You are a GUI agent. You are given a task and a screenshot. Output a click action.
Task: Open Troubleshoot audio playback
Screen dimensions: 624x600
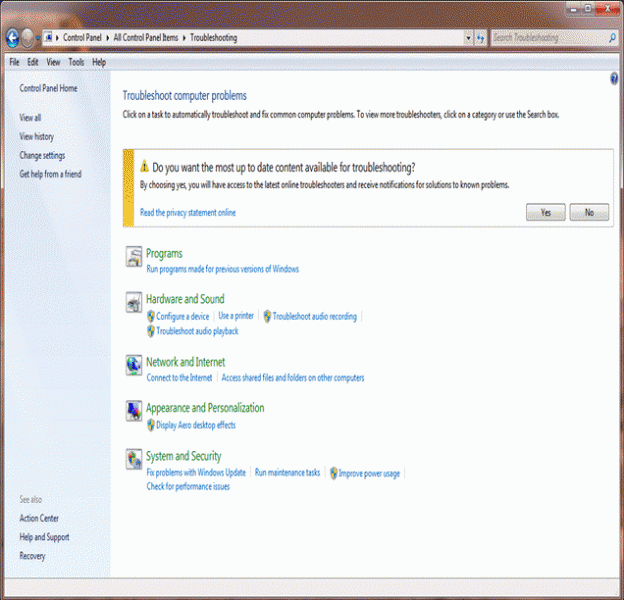pos(197,331)
